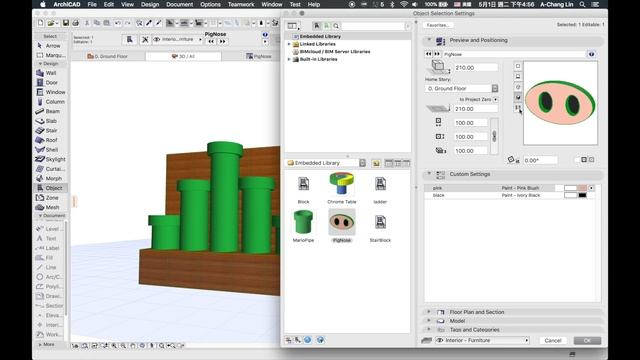Toggle the dimension link chain
The width and height of the screenshot is (640, 360).
click(494, 136)
